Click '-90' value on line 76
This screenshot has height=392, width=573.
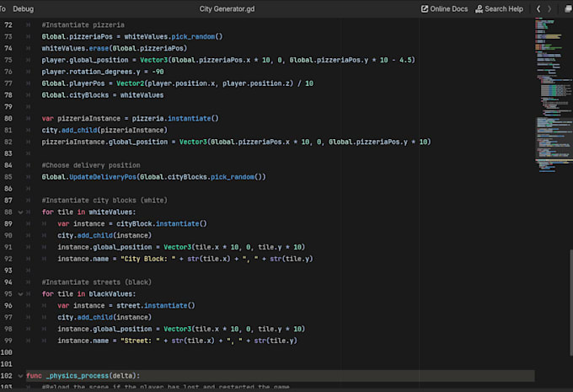pos(158,72)
